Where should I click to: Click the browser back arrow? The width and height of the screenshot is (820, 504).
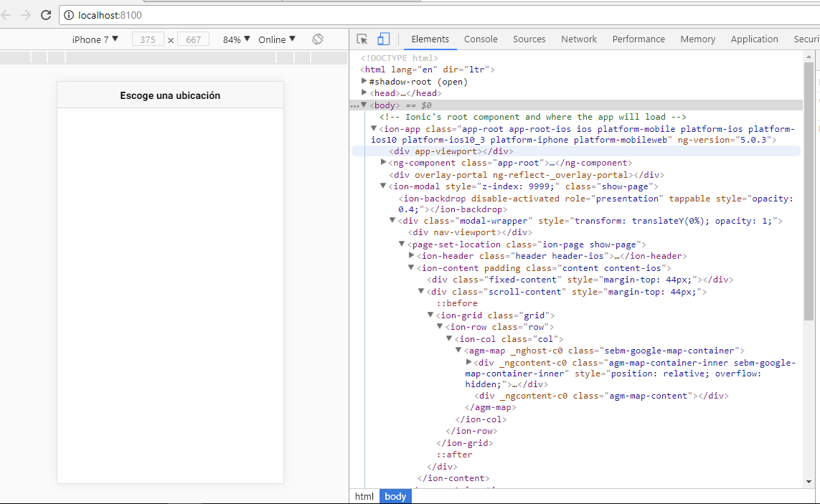coord(6,14)
